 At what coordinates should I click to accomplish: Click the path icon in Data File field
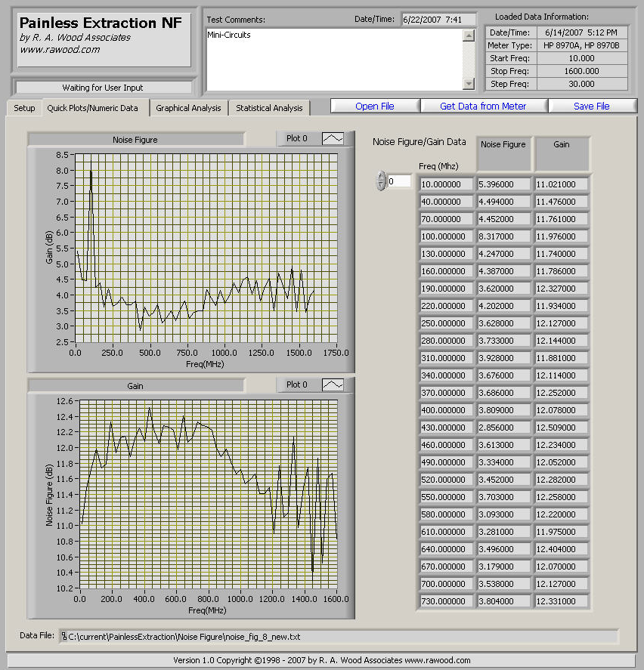(64, 637)
